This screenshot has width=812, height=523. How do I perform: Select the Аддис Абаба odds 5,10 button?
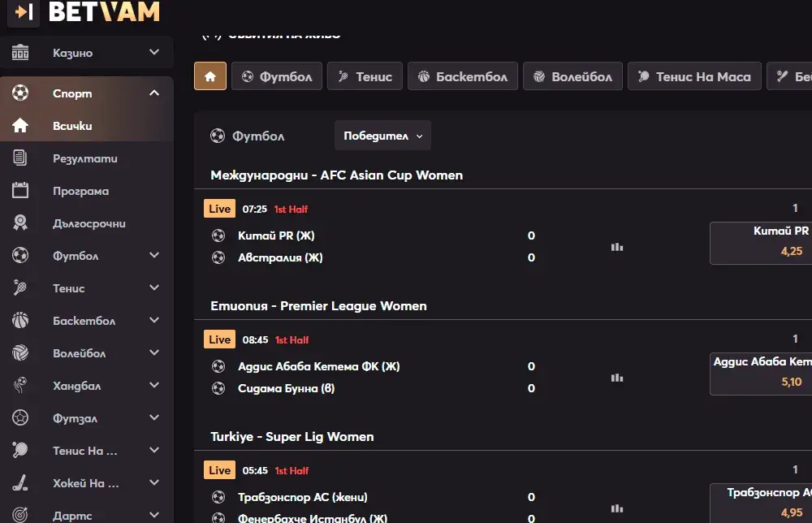click(761, 374)
